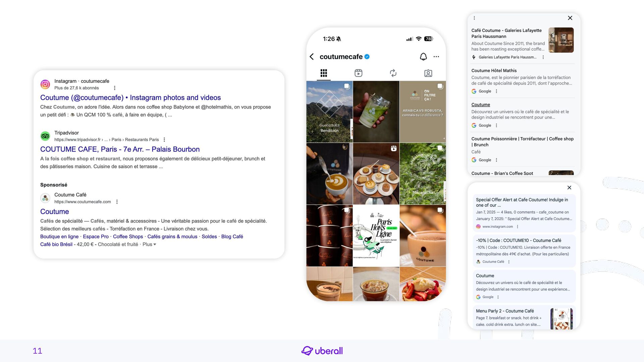Open the options dots next to coutumecafe.com

pos(117,202)
